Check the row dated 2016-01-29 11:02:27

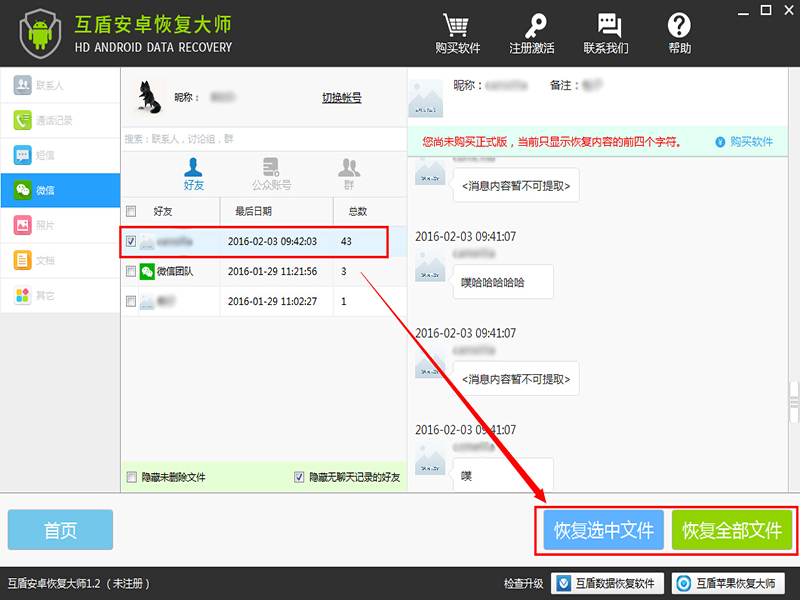(x=131, y=301)
